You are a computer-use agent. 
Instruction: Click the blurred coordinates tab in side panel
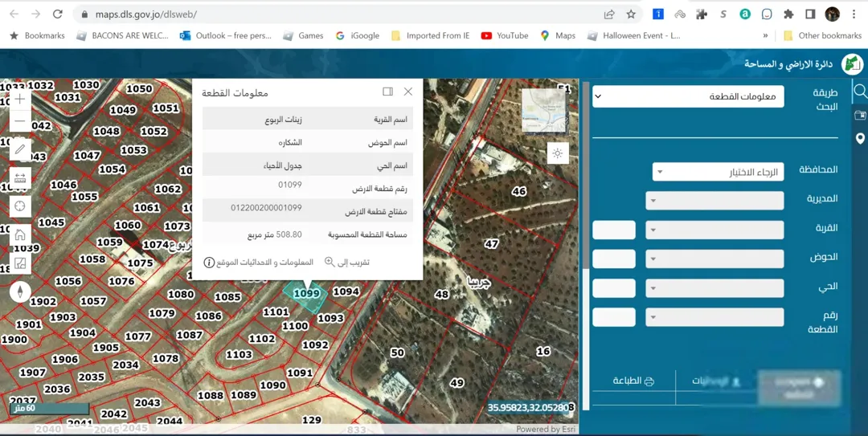pyautogui.click(x=716, y=381)
